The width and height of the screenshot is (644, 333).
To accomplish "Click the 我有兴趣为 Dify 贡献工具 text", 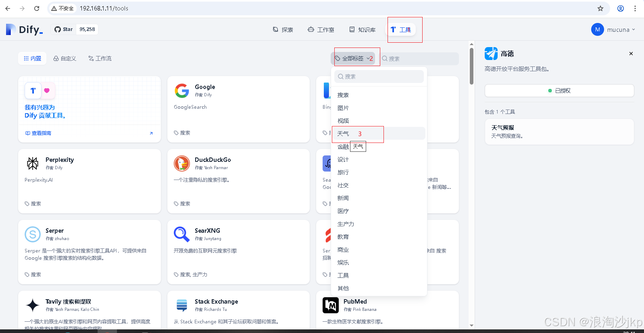I will click(45, 112).
